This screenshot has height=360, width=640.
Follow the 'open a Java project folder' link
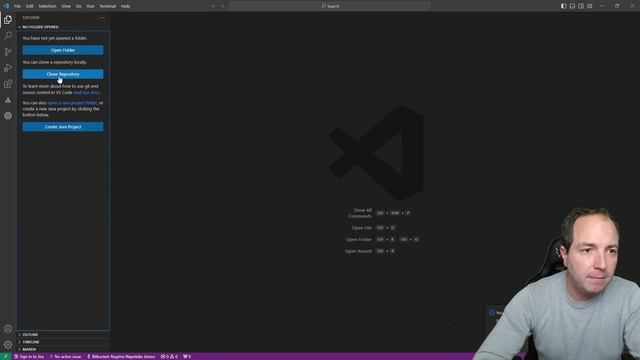pos(72,103)
